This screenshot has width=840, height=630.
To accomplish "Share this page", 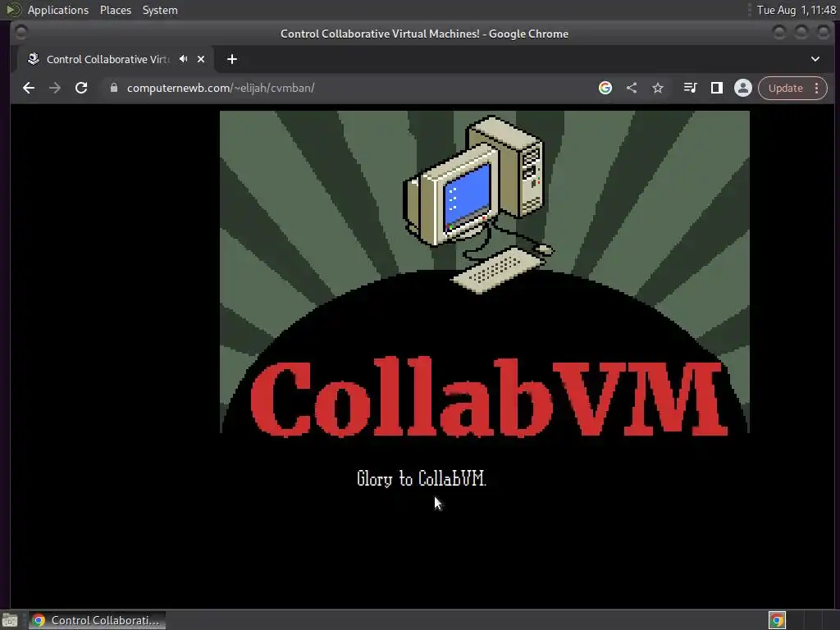I will pyautogui.click(x=632, y=88).
